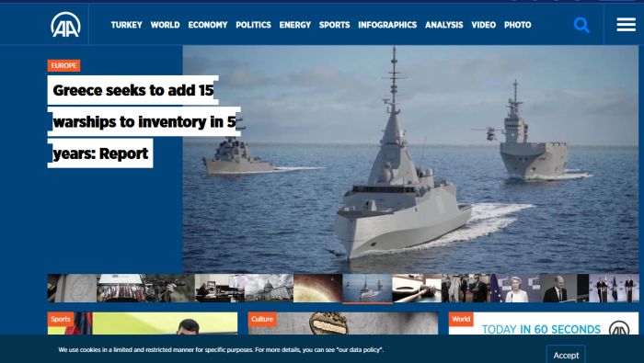Go to the Turkey section
Screen dimensions: 644x363
pos(127,25)
